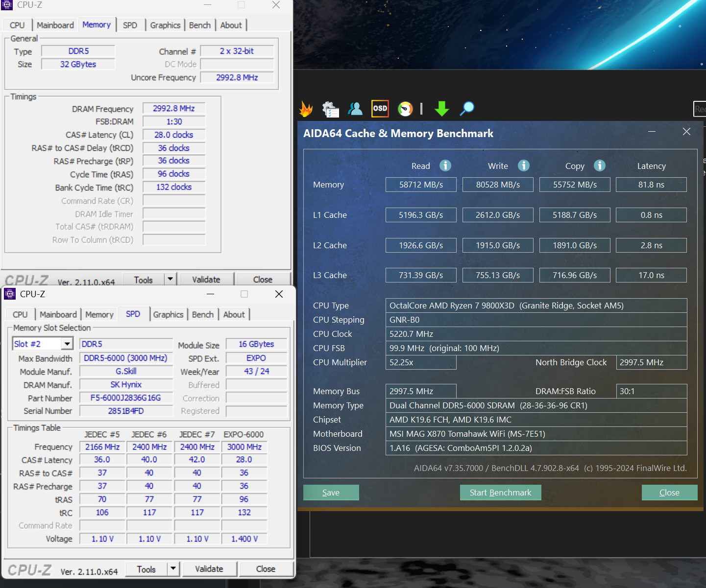This screenshot has height=588, width=706.
Task: Click the magnifying glass search icon
Action: coord(467,109)
